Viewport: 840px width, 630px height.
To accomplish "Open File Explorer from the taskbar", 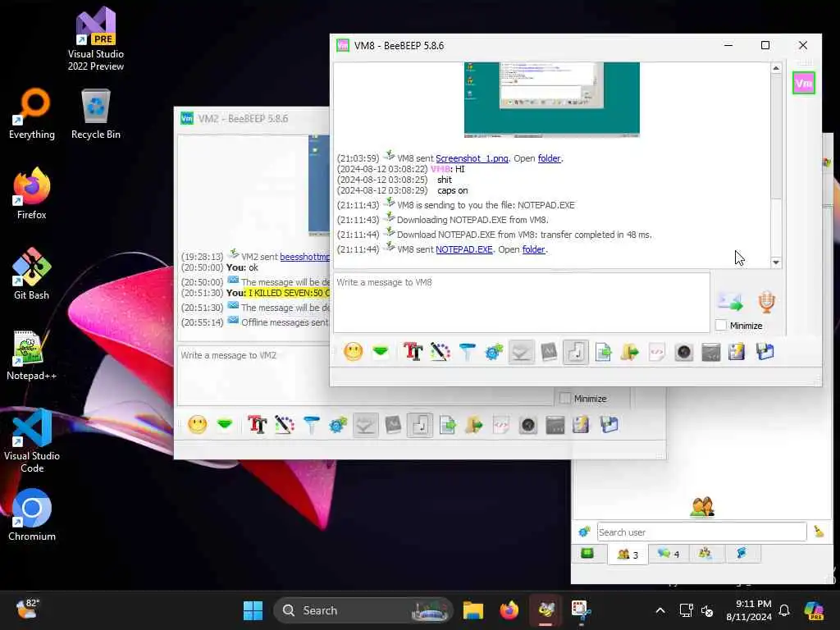I will point(473,610).
